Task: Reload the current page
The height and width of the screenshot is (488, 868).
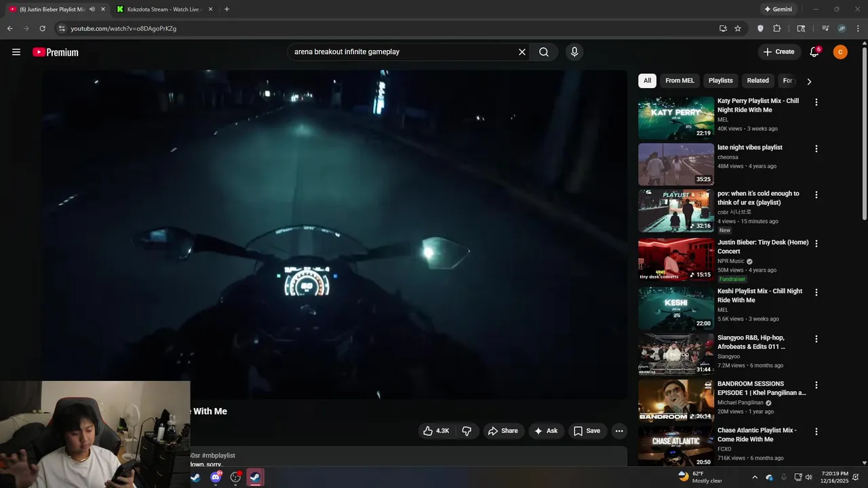Action: click(x=42, y=28)
